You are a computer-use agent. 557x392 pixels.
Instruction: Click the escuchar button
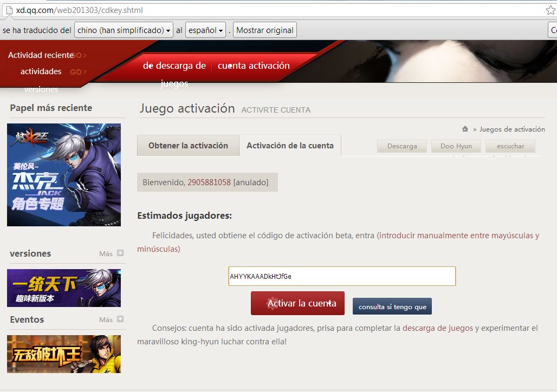510,146
